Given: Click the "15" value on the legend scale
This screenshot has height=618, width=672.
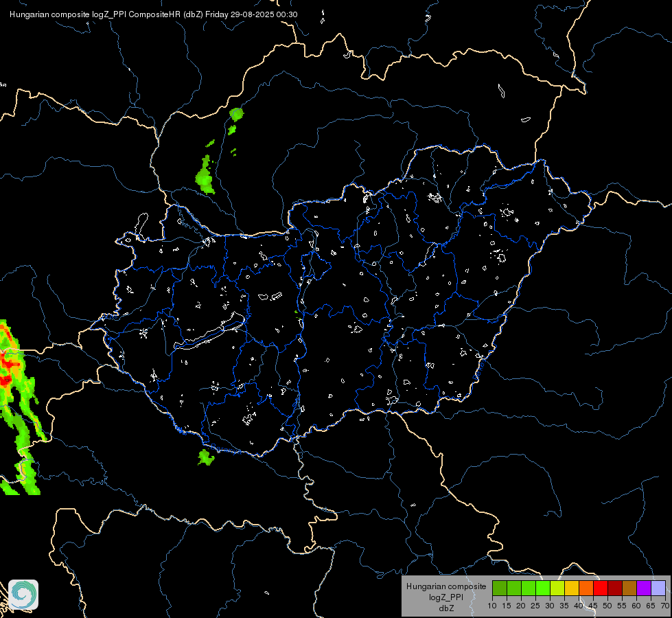Looking at the screenshot, I should [507, 606].
